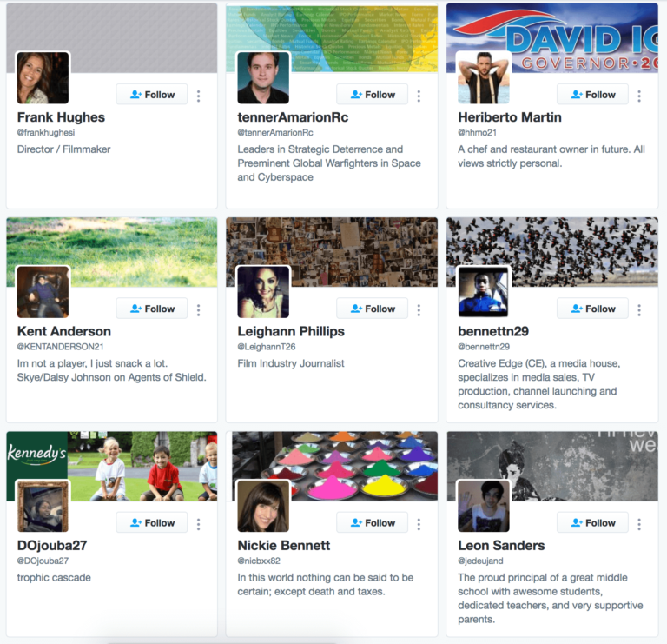Follow Leon Sanders
This screenshot has height=644, width=667.
click(592, 522)
